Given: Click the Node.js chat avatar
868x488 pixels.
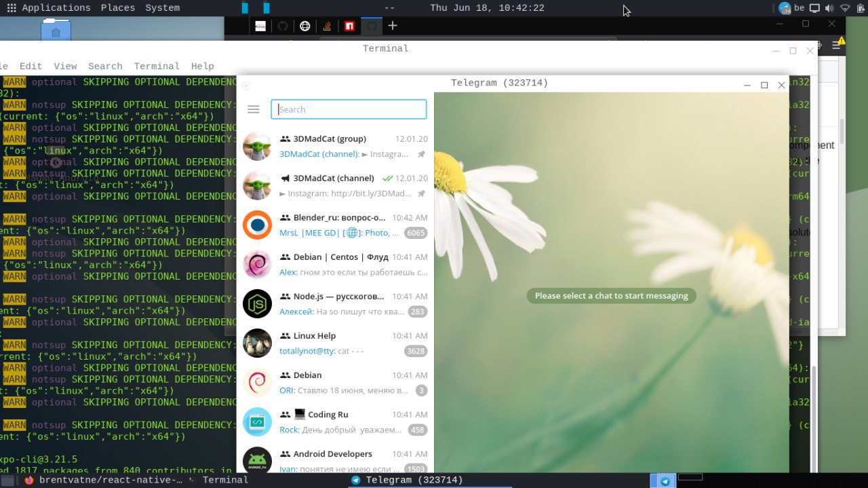Looking at the screenshot, I should [x=257, y=303].
